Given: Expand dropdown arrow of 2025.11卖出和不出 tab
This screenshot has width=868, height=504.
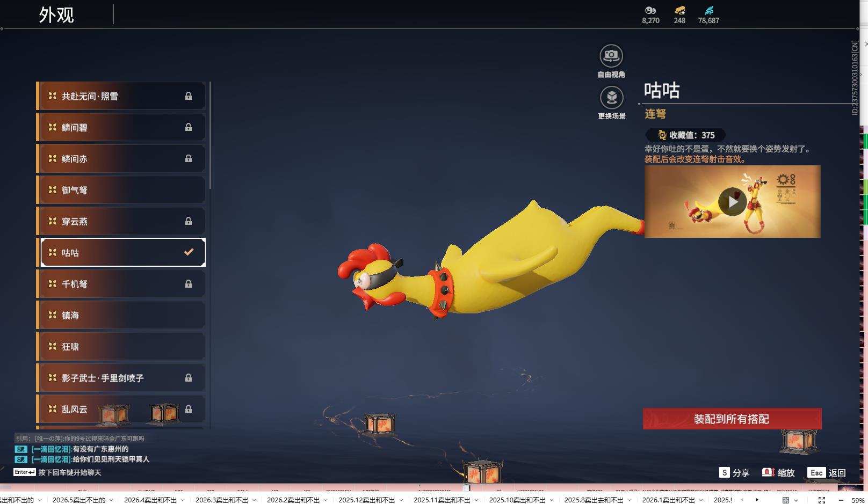Looking at the screenshot, I should pos(476,500).
